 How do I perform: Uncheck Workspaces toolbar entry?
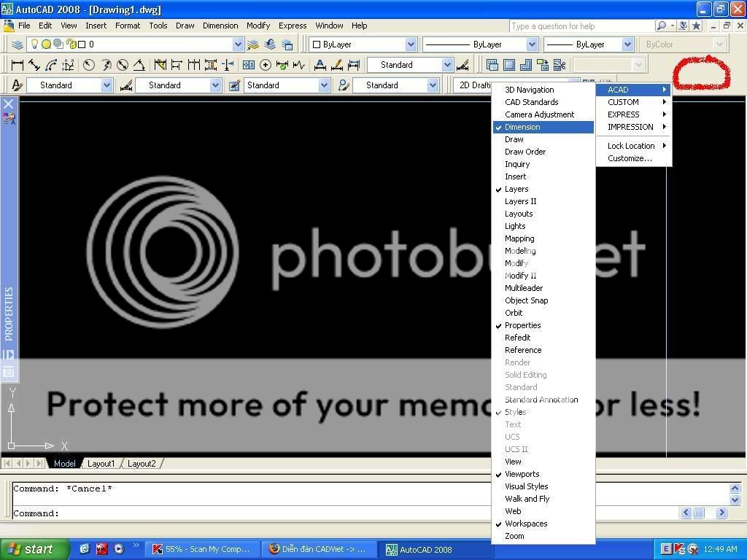point(543,524)
